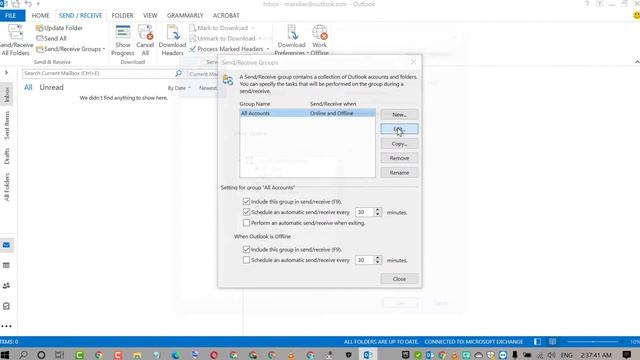640x360 pixels.
Task: Toggle offline Include this group in send/receive
Action: coord(246,249)
